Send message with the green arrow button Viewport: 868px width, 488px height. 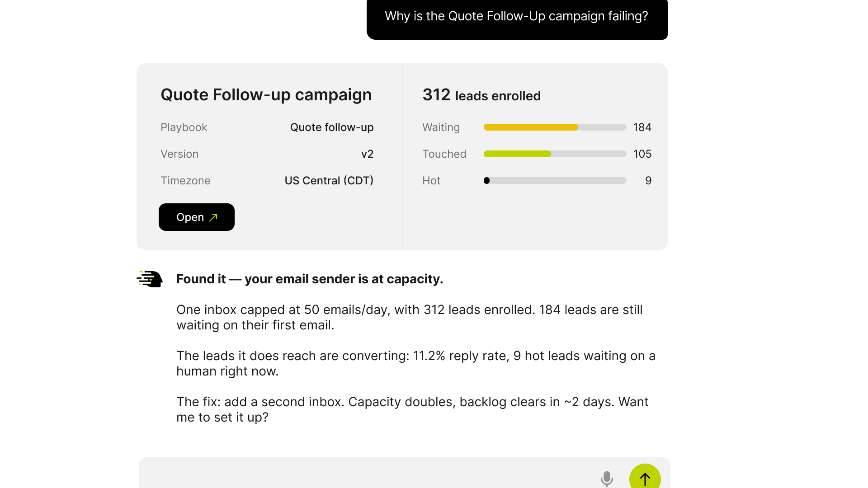click(645, 476)
